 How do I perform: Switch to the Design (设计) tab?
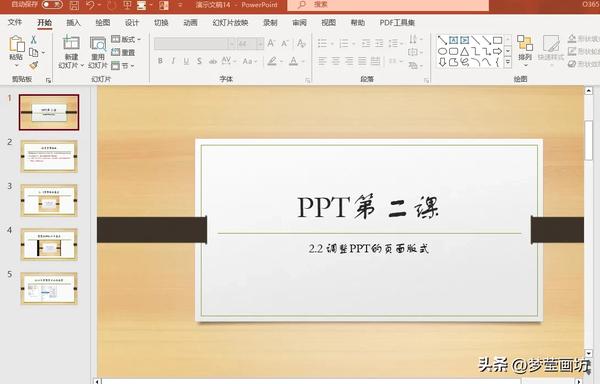click(132, 23)
